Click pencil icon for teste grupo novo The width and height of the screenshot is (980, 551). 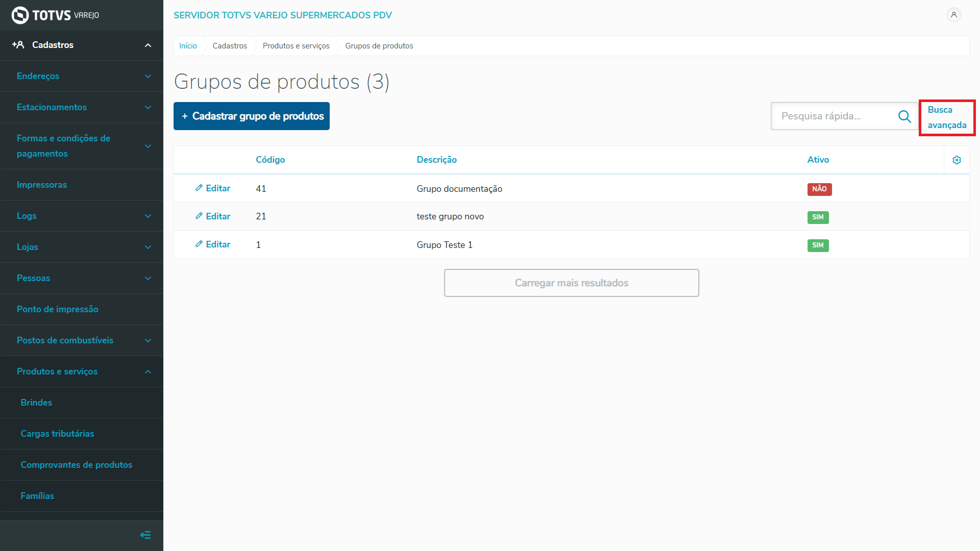(x=199, y=216)
